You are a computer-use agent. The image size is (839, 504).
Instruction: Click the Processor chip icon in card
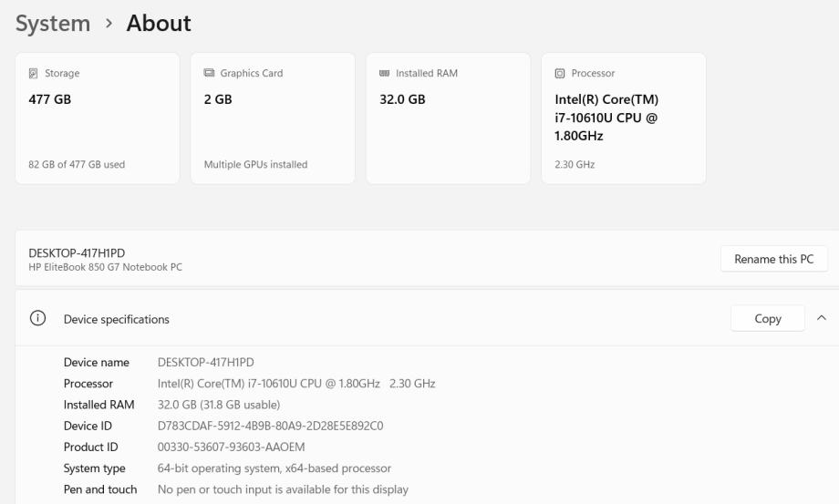click(560, 74)
